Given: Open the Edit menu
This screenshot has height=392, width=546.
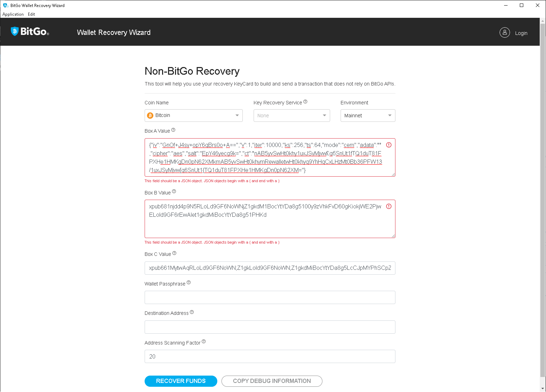Looking at the screenshot, I should [31, 14].
